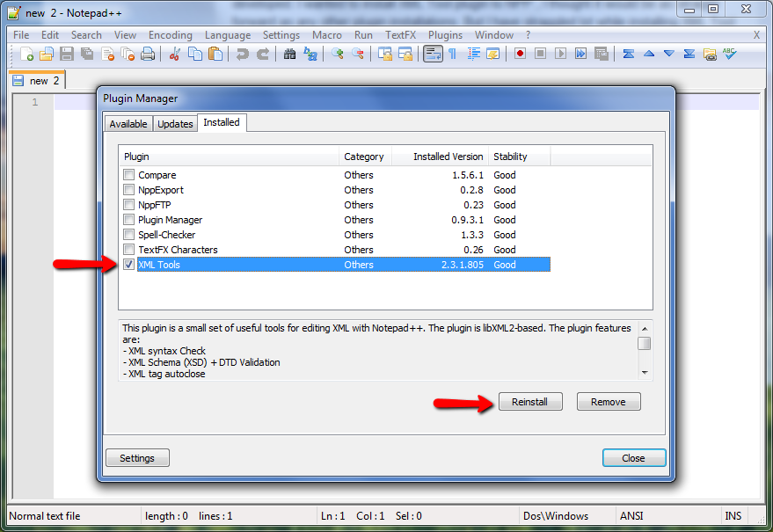This screenshot has height=532, width=773.
Task: Click the Synchronize vertical scrolling icon
Action: pos(384,54)
